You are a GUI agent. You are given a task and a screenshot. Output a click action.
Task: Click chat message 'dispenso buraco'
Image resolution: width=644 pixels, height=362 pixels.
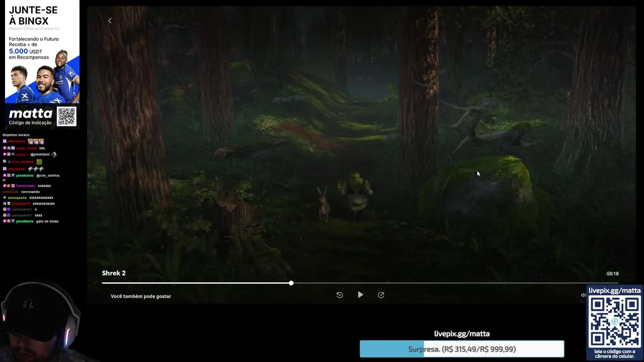pos(16,135)
